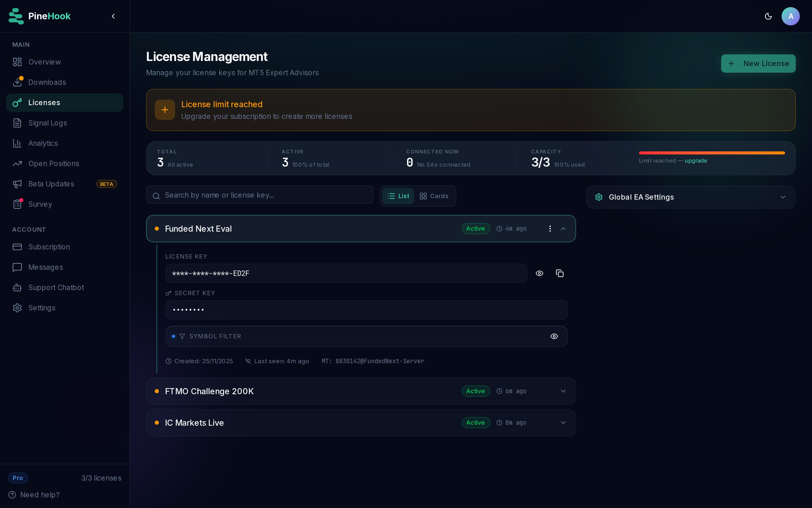Click the secret key field
Image resolution: width=812 pixels, height=508 pixels.
click(x=366, y=310)
